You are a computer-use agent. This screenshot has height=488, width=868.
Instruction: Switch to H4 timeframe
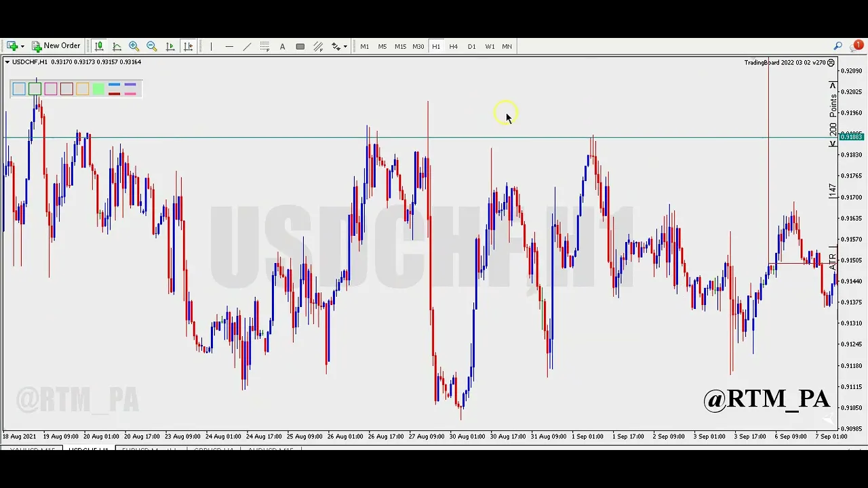click(454, 46)
